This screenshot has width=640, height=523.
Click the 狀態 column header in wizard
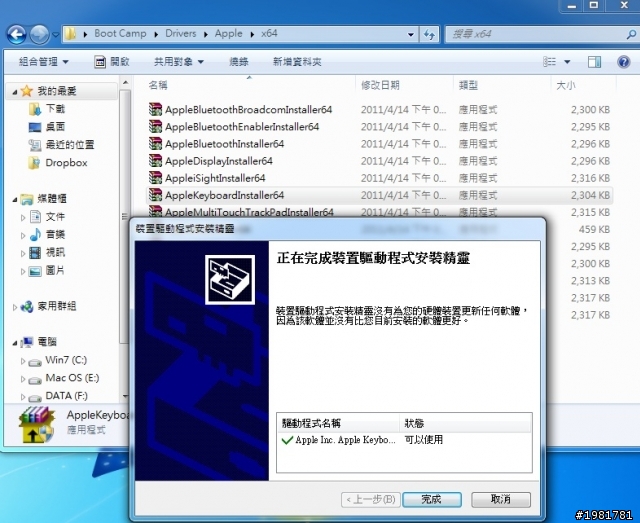[414, 423]
